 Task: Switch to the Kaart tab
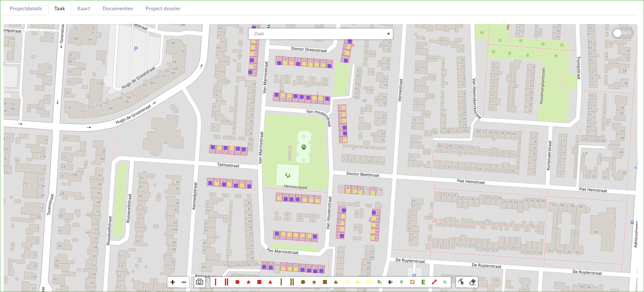point(83,8)
